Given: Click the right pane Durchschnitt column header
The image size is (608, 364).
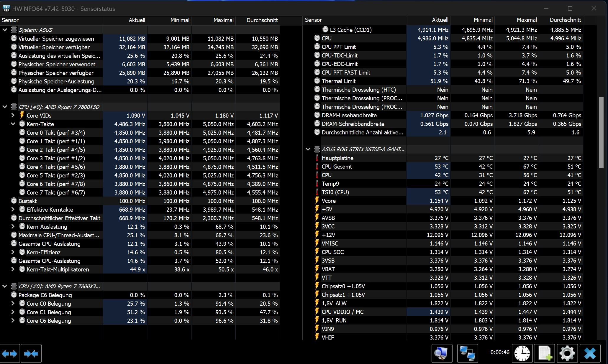Looking at the screenshot, I should pyautogui.click(x=561, y=20).
